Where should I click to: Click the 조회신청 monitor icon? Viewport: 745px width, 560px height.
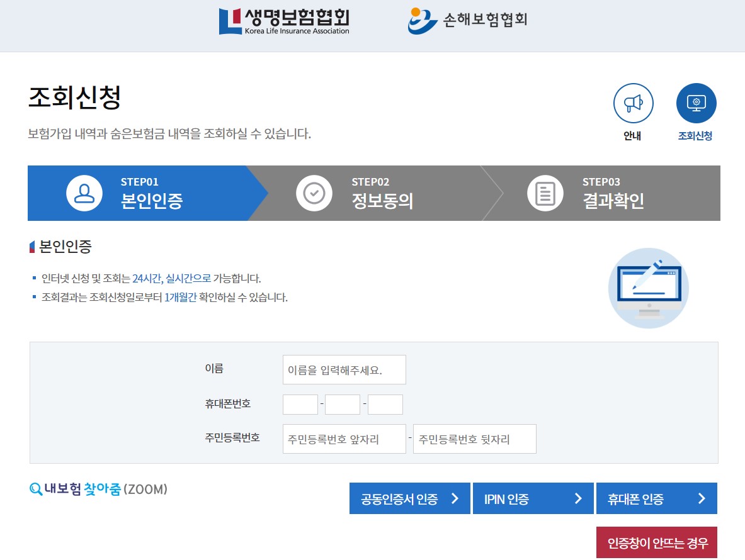pos(696,103)
